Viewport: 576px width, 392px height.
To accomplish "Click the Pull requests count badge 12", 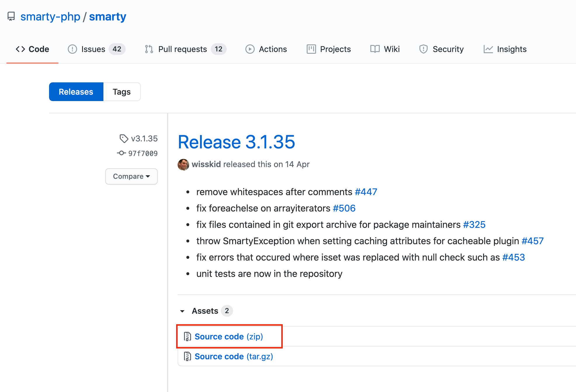I will (219, 49).
